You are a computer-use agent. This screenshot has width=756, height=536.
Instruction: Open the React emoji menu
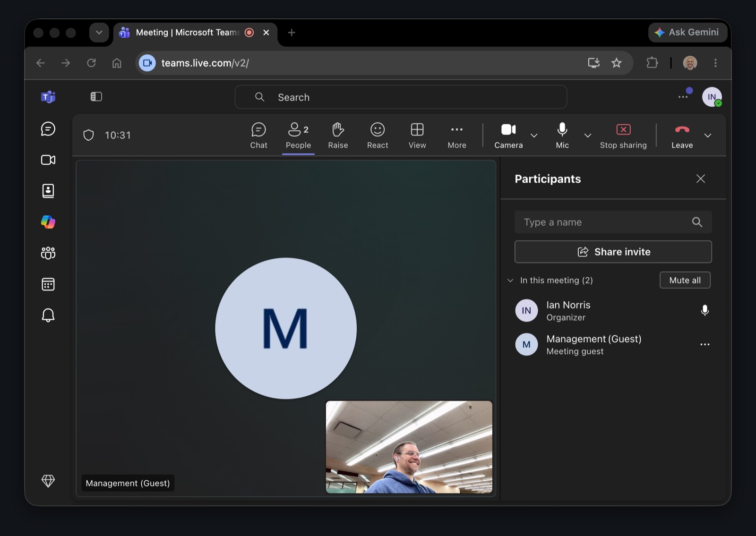click(378, 136)
